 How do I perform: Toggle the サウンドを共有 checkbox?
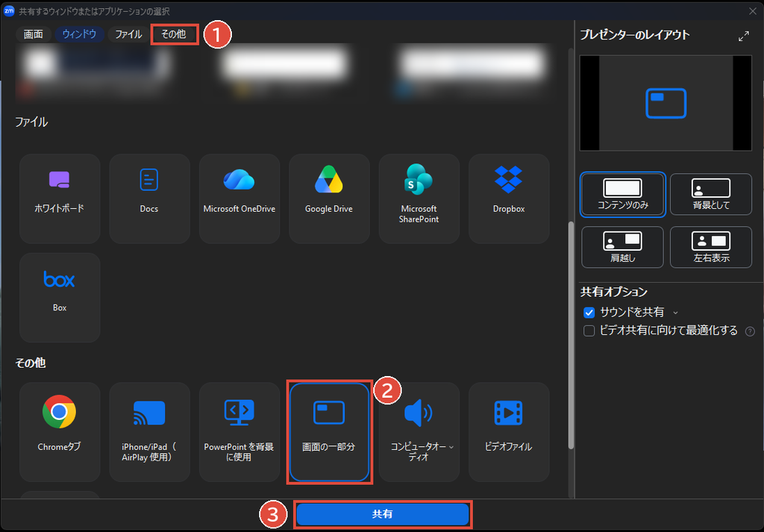[589, 313]
